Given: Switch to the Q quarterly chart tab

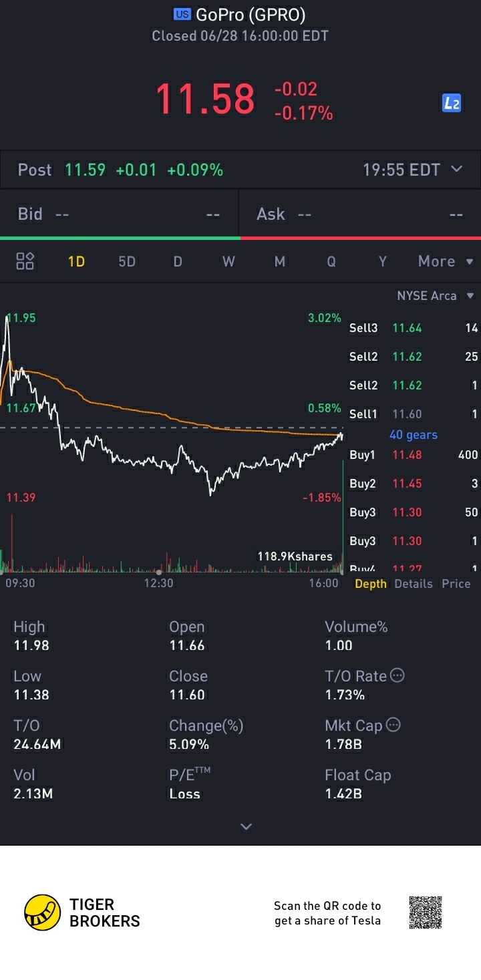Looking at the screenshot, I should click(x=331, y=261).
